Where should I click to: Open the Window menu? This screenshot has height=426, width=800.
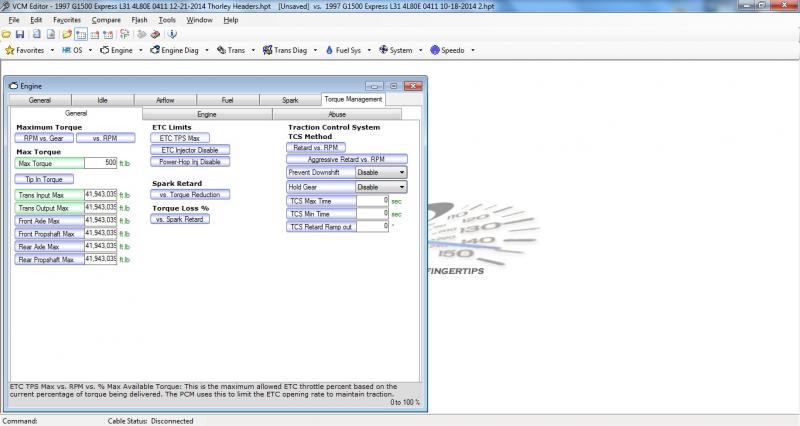click(x=199, y=20)
